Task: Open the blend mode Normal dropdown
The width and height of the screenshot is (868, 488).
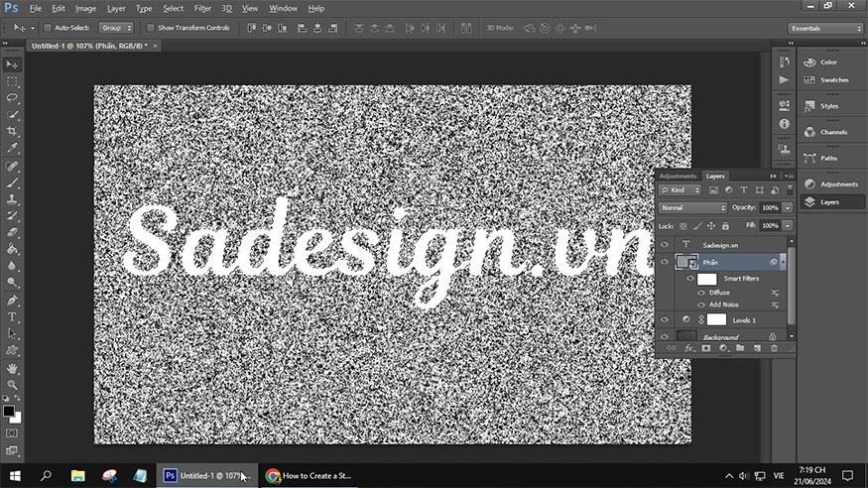Action: pos(692,208)
